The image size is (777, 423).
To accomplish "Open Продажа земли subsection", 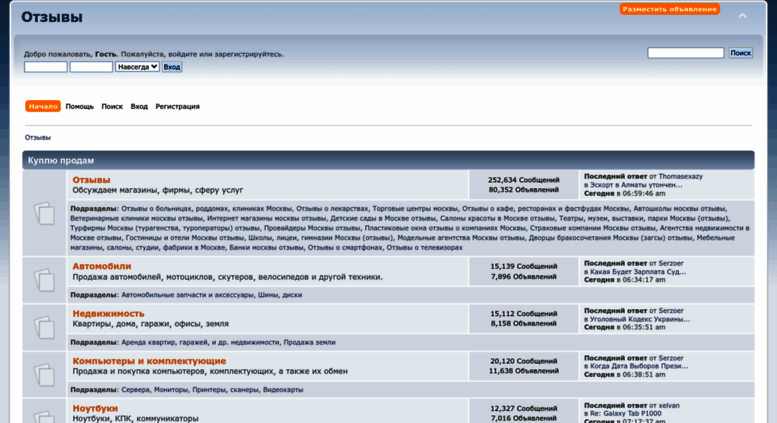I will pyautogui.click(x=309, y=342).
